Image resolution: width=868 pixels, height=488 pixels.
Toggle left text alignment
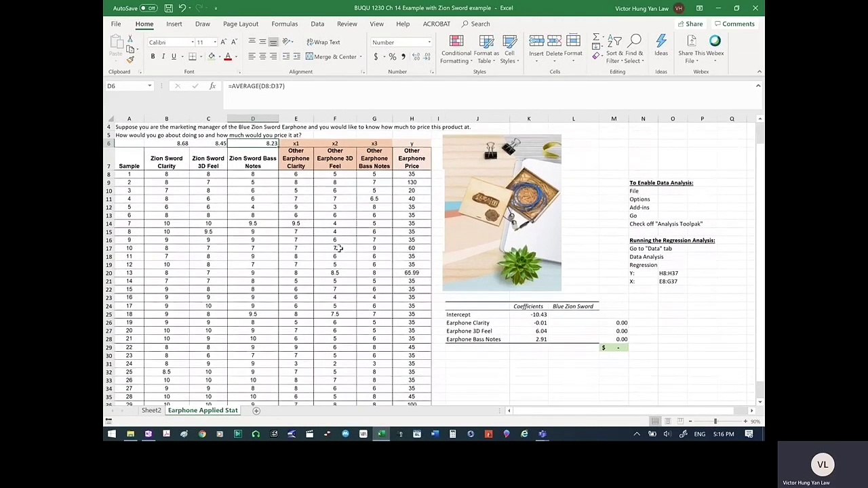click(x=252, y=56)
